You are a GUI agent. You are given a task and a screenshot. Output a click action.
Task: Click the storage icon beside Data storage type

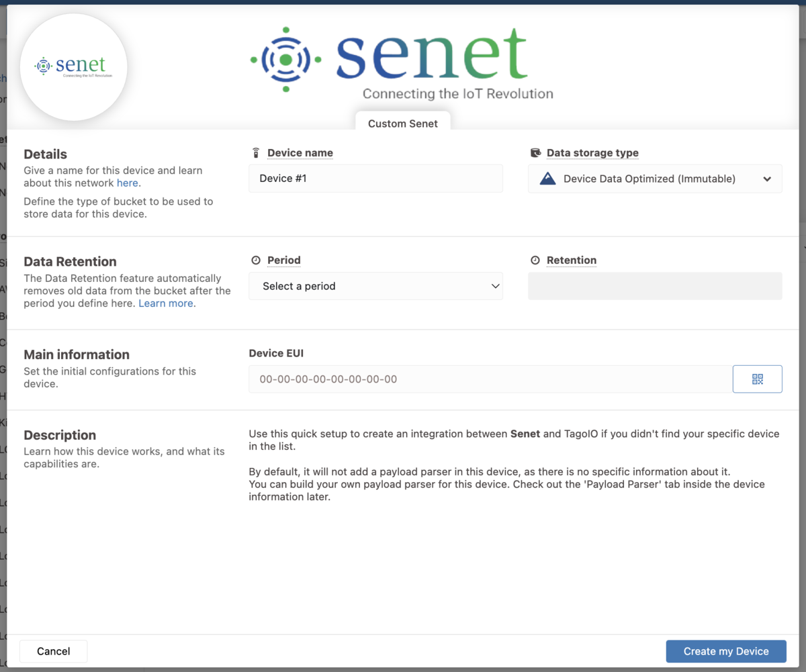535,153
